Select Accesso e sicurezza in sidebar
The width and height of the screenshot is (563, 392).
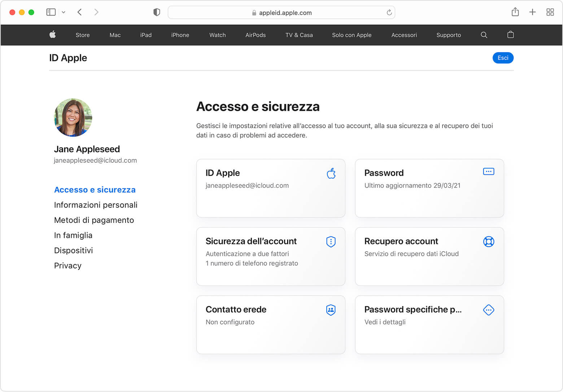95,190
